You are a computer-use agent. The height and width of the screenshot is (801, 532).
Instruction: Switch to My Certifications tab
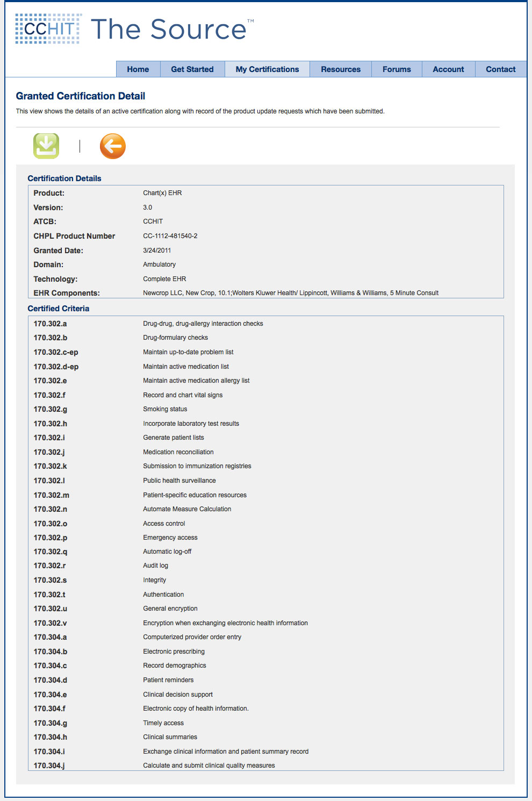click(267, 69)
